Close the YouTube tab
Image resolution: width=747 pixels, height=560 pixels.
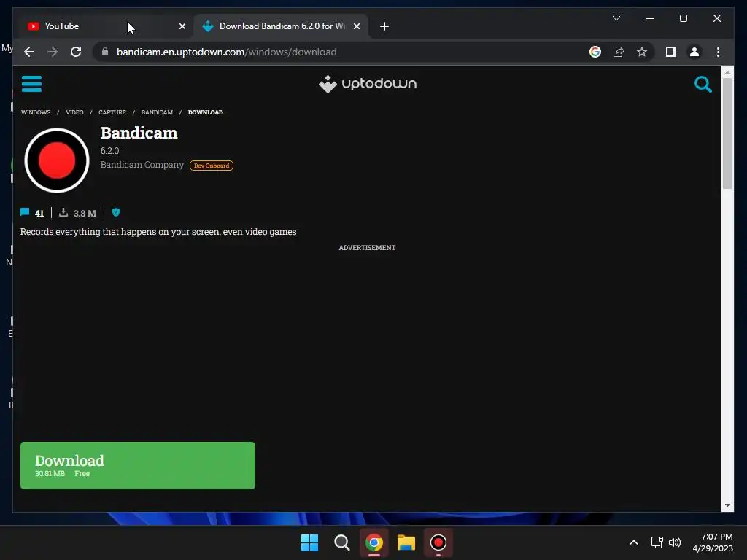click(182, 27)
